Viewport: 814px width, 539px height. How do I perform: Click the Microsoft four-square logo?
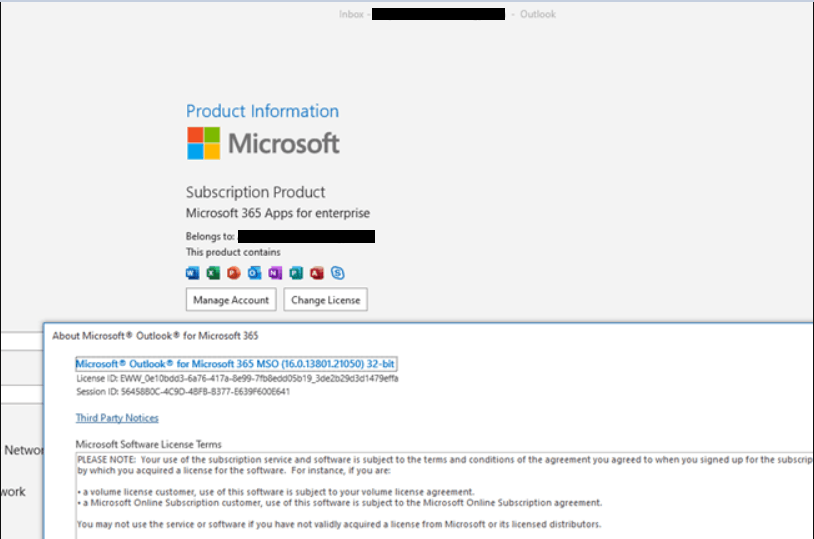click(x=204, y=143)
